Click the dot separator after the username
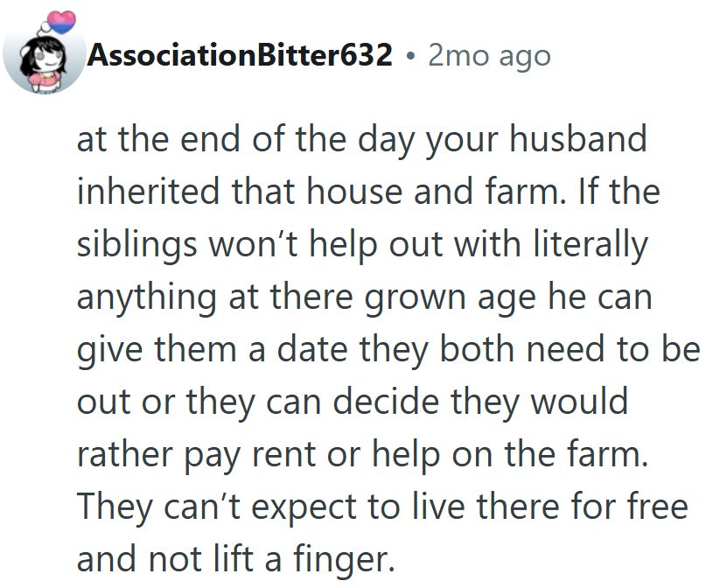This screenshot has width=720, height=588. point(410,57)
